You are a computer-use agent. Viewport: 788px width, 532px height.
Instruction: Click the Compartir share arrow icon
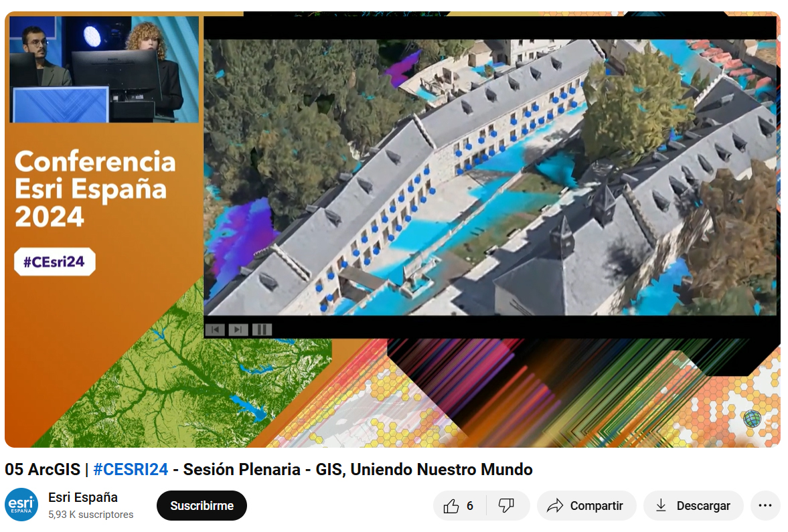555,506
